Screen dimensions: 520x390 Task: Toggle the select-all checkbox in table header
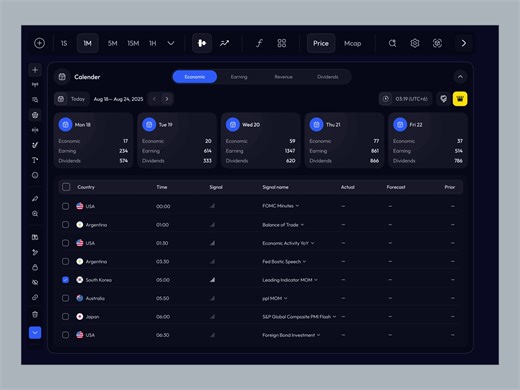coord(66,187)
